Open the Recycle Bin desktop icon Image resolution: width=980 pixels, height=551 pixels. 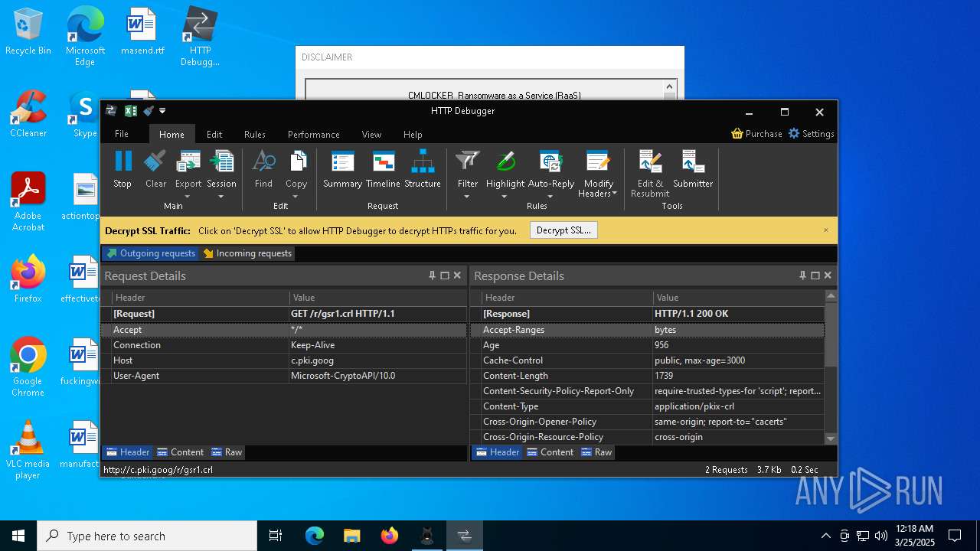pos(28,32)
